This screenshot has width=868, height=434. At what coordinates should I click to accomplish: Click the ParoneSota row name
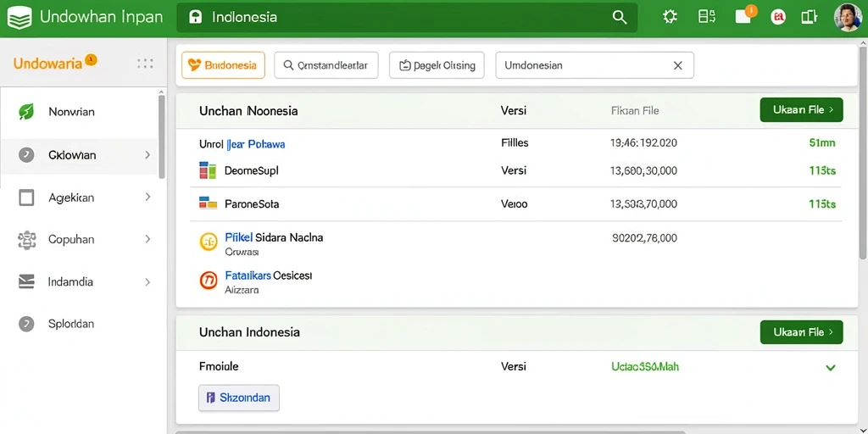pos(252,204)
